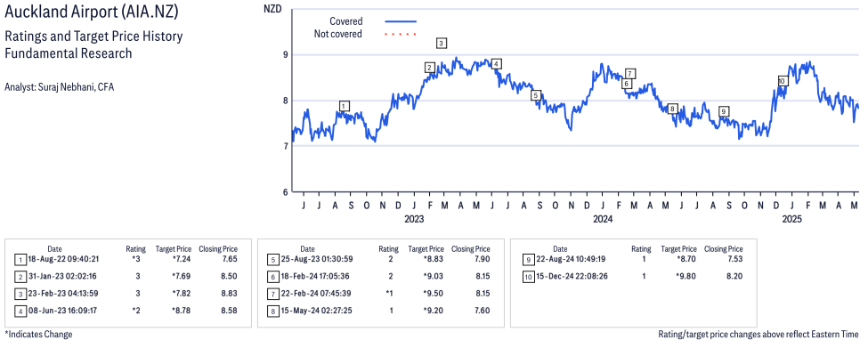Screen dimensions: 868x340
Task: Select chart marker 9 on the graph
Action: [724, 111]
